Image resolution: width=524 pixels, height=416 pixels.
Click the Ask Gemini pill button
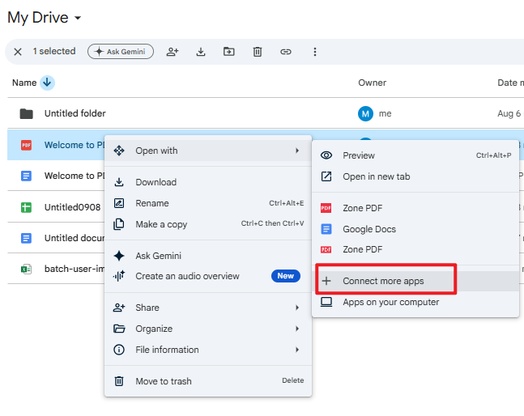121,51
